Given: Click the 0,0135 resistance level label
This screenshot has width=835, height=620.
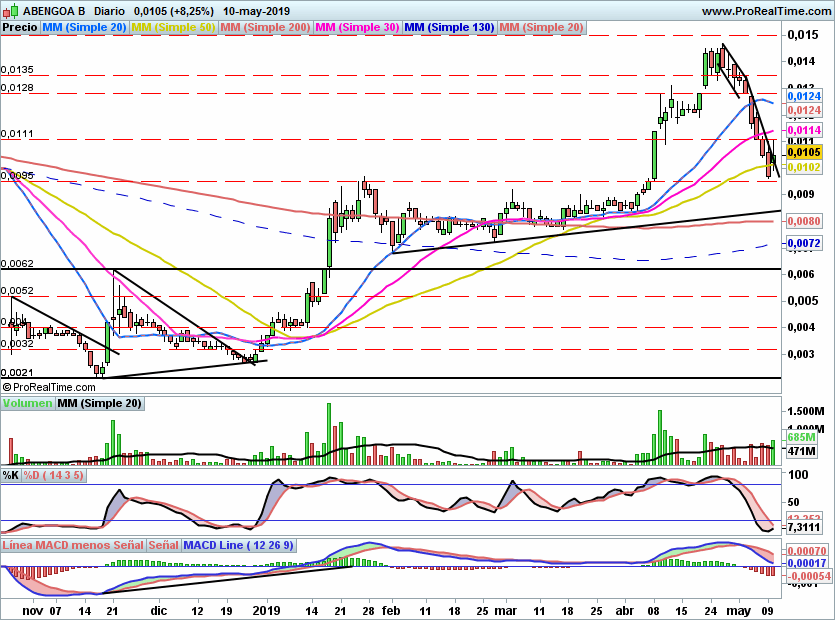Looking at the screenshot, I should click(17, 70).
